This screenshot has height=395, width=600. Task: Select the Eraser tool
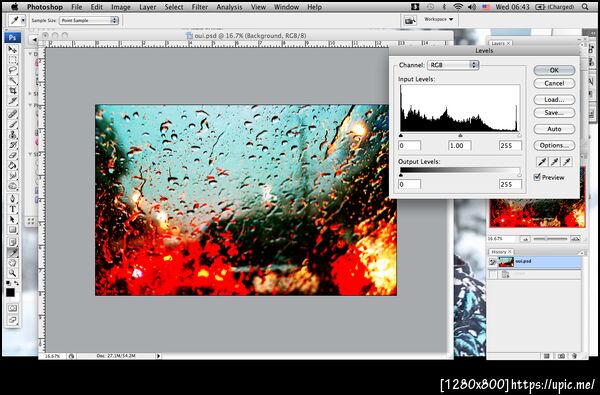pos(13,155)
